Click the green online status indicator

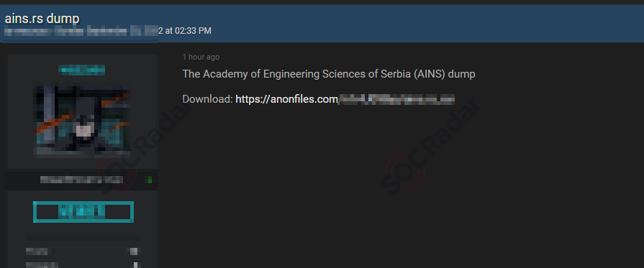click(150, 180)
